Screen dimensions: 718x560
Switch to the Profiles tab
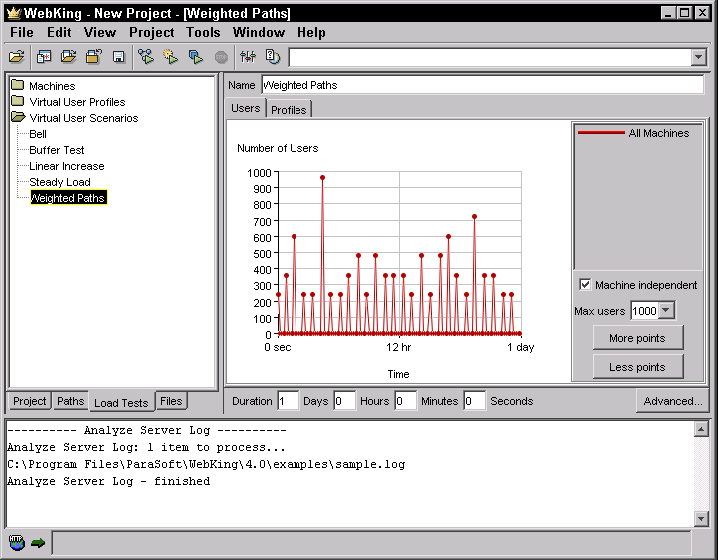click(x=288, y=110)
